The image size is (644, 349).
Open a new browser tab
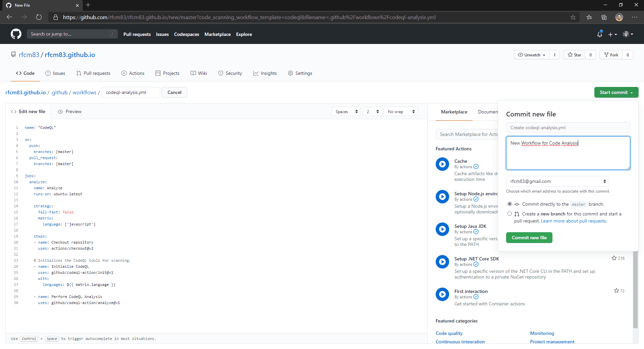tap(88, 5)
